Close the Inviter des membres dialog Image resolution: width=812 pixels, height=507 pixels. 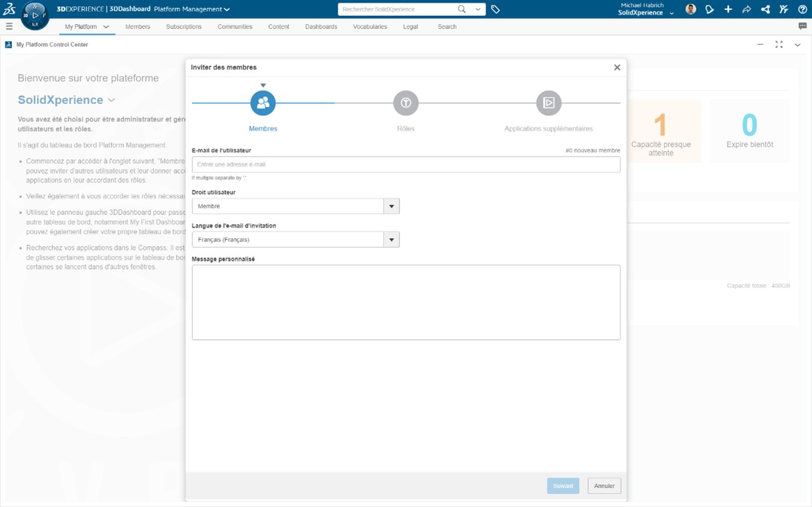click(617, 67)
